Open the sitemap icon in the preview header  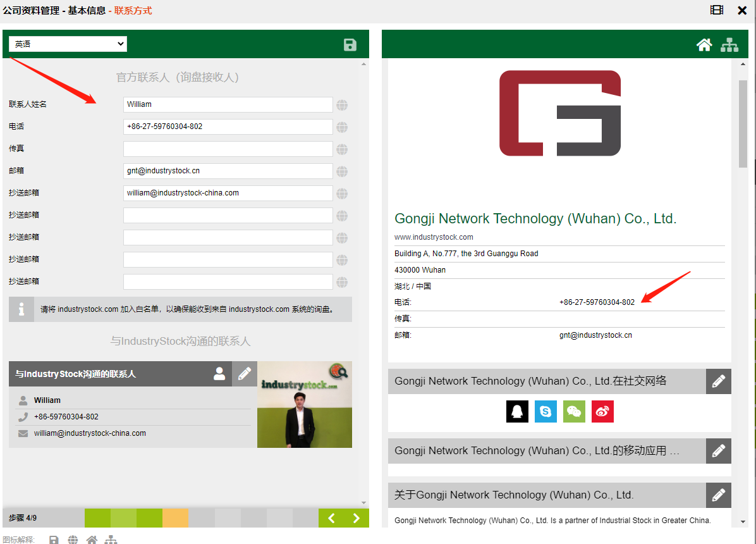[729, 44]
